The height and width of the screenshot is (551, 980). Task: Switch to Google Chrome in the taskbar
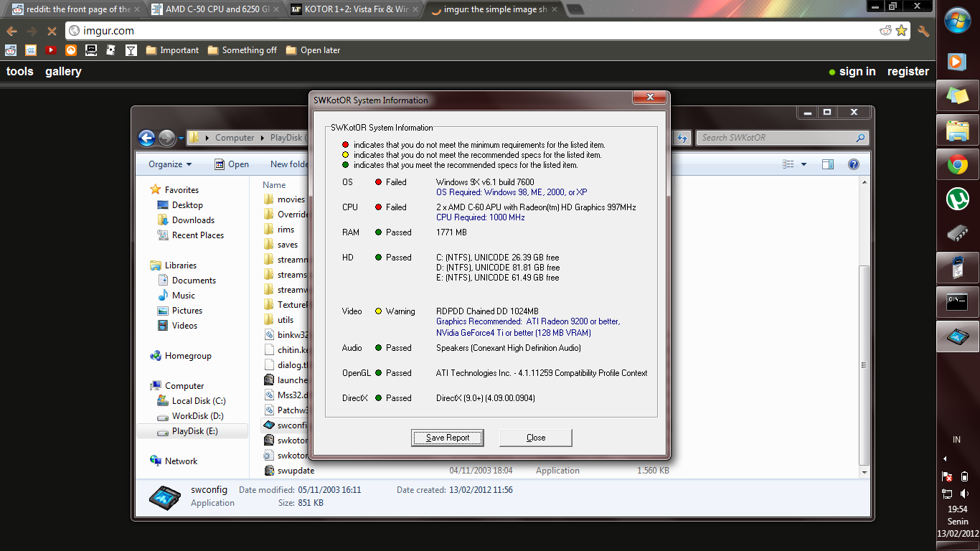957,166
